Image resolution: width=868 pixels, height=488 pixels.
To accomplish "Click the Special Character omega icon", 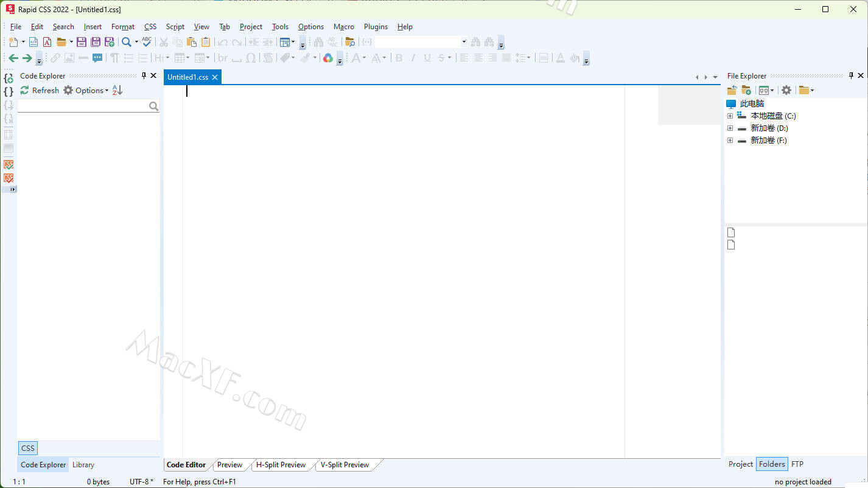I will [251, 58].
